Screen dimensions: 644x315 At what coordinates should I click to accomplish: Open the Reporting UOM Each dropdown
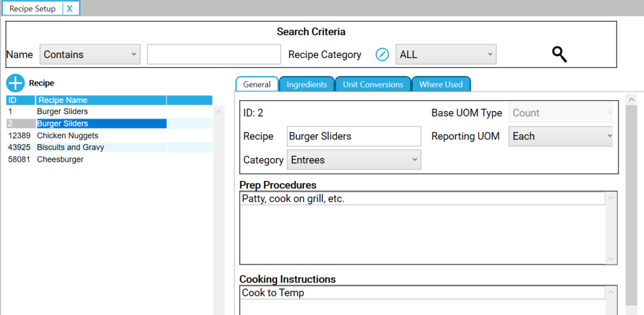click(x=561, y=136)
